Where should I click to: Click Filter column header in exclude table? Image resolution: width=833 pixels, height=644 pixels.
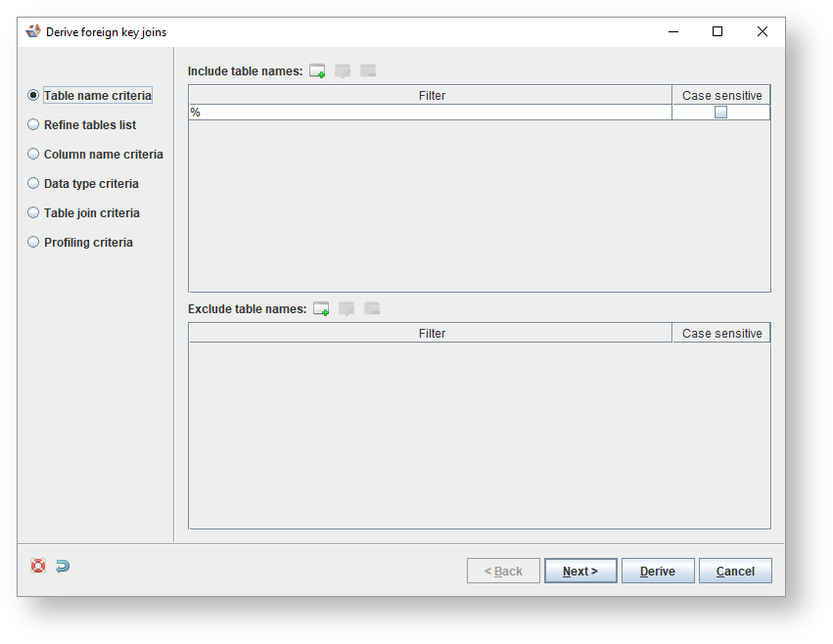431,333
